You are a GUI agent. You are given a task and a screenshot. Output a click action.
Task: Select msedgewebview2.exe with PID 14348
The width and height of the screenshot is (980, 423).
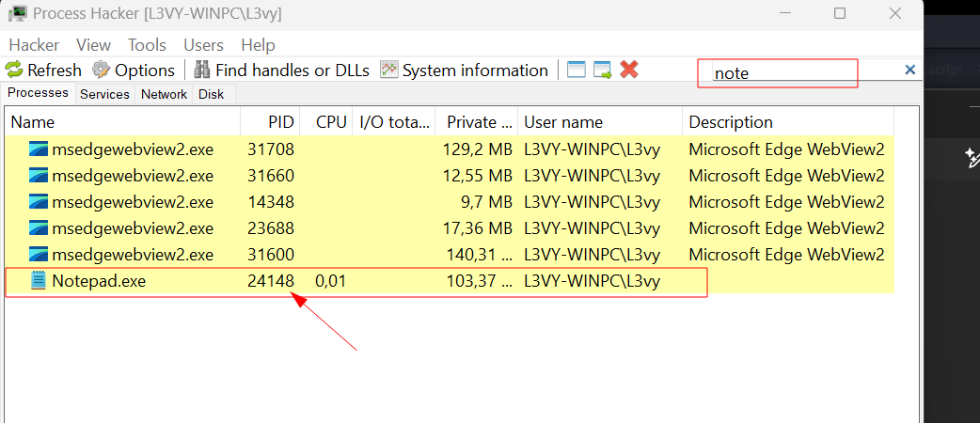click(x=450, y=202)
